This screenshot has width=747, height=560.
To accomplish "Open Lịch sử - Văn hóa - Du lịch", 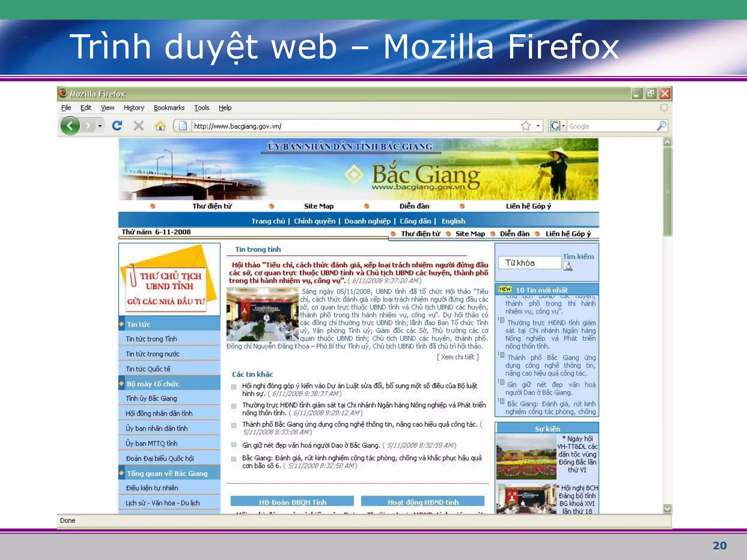I will pyautogui.click(x=163, y=503).
